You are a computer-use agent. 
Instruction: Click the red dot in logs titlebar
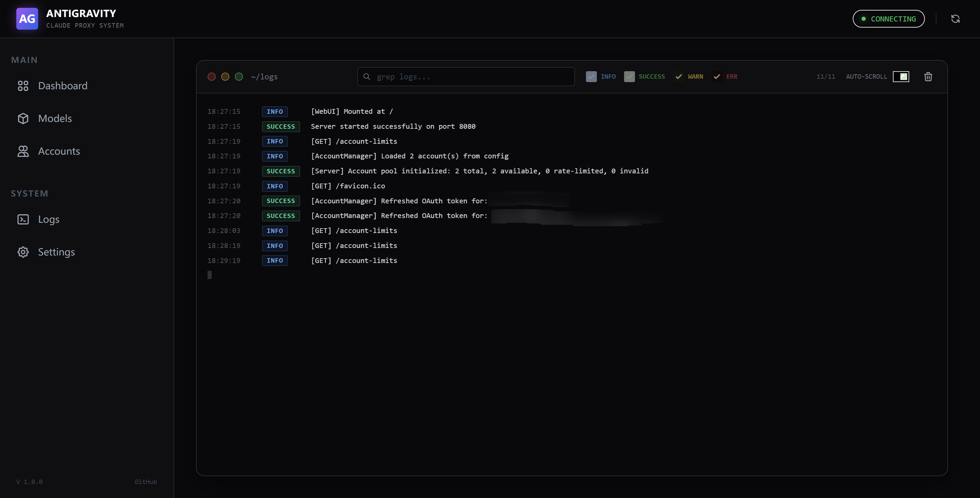(x=212, y=77)
